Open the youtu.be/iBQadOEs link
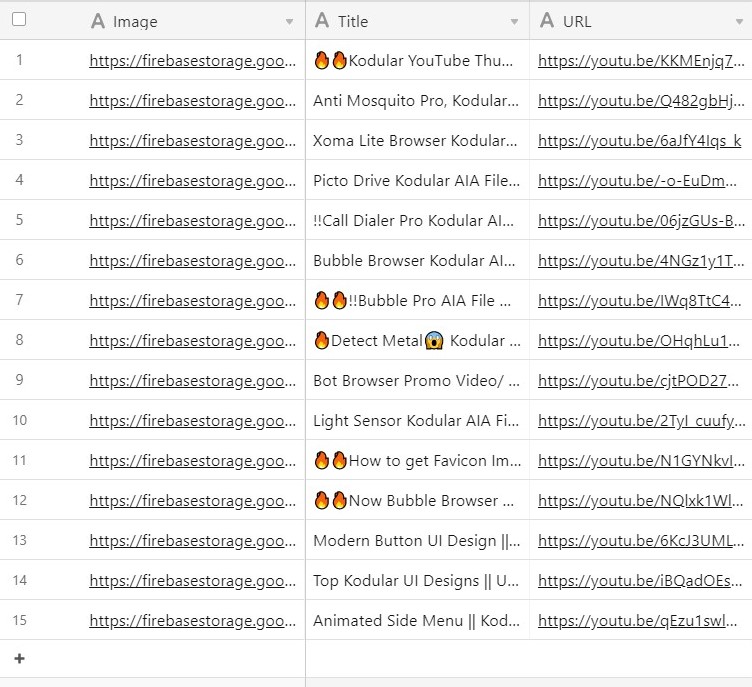The height and width of the screenshot is (687, 752). point(640,581)
